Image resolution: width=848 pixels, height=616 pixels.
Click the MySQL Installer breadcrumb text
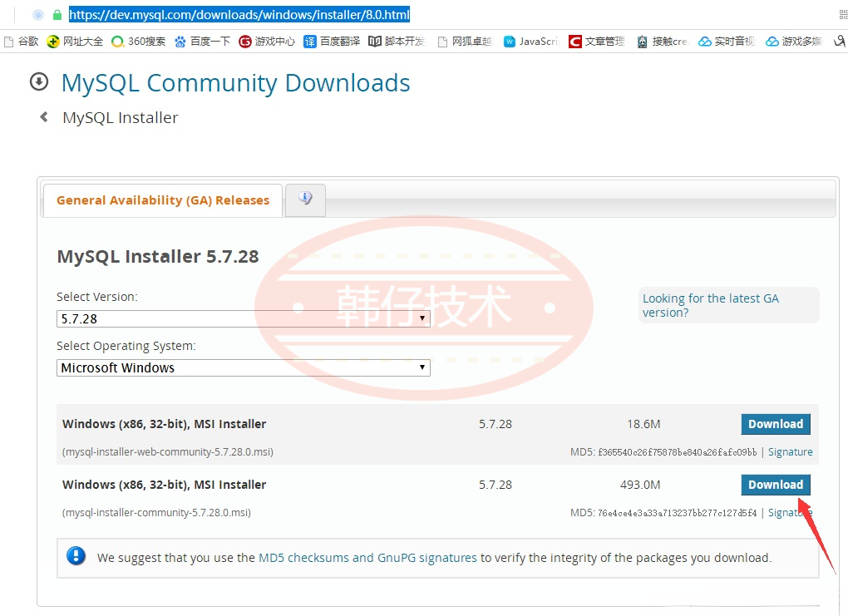[120, 118]
